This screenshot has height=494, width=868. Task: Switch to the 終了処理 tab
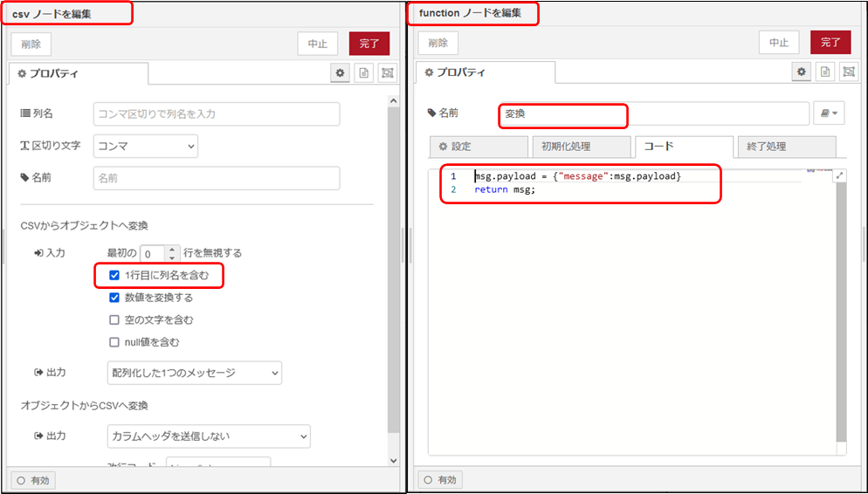(x=786, y=147)
